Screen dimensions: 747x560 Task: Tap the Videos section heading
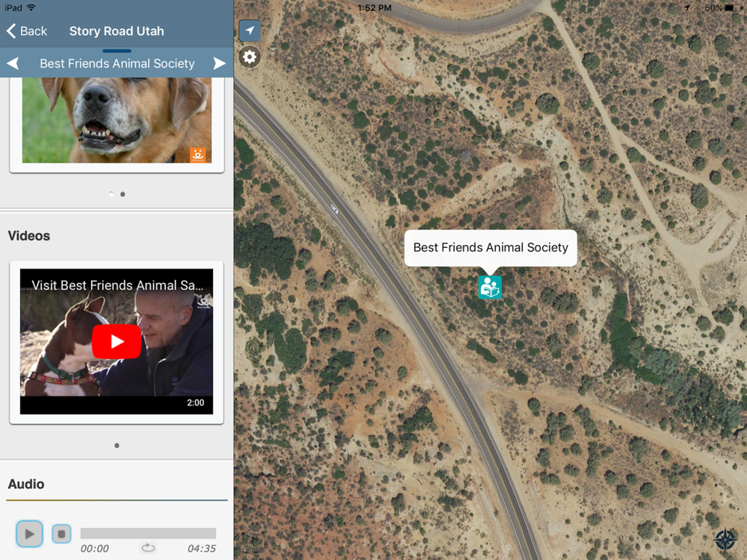(x=29, y=236)
